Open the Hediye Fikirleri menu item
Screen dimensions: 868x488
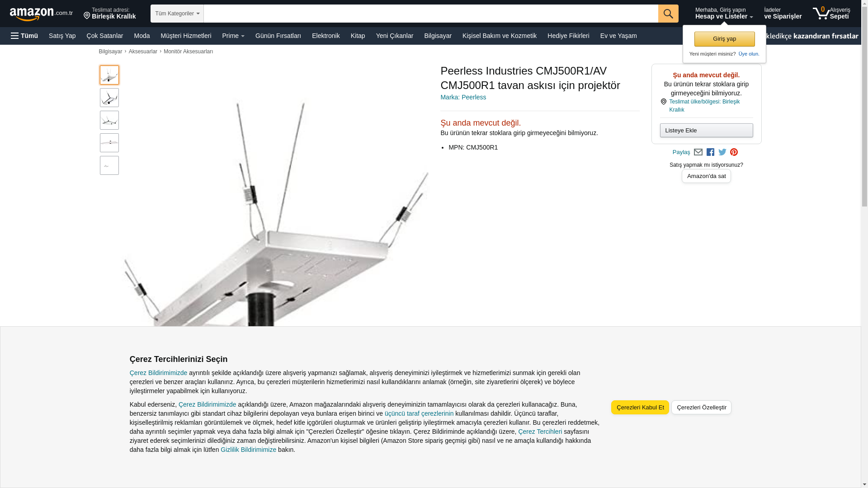568,36
